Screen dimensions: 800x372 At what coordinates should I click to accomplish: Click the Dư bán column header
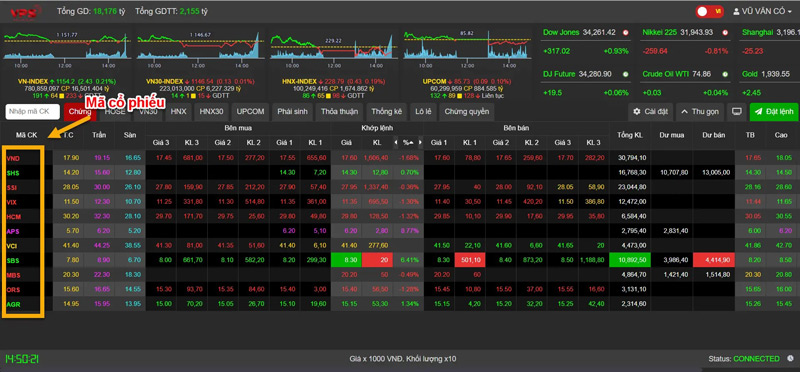point(714,135)
